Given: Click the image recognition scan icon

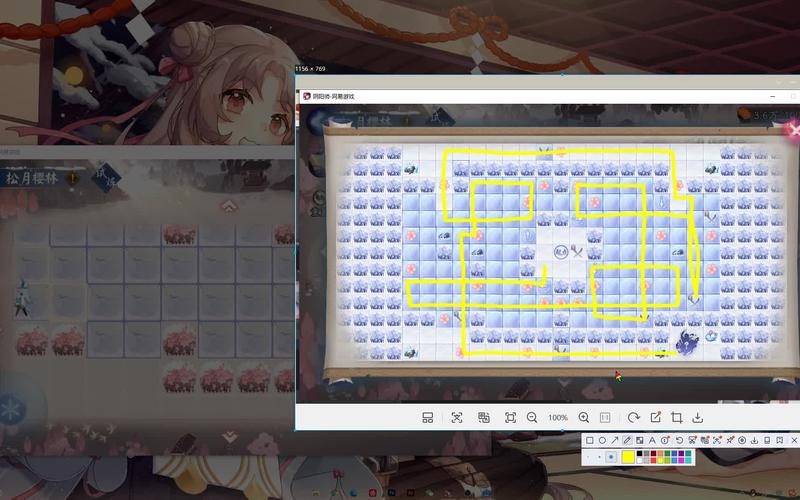Looking at the screenshot, I should point(457,418).
